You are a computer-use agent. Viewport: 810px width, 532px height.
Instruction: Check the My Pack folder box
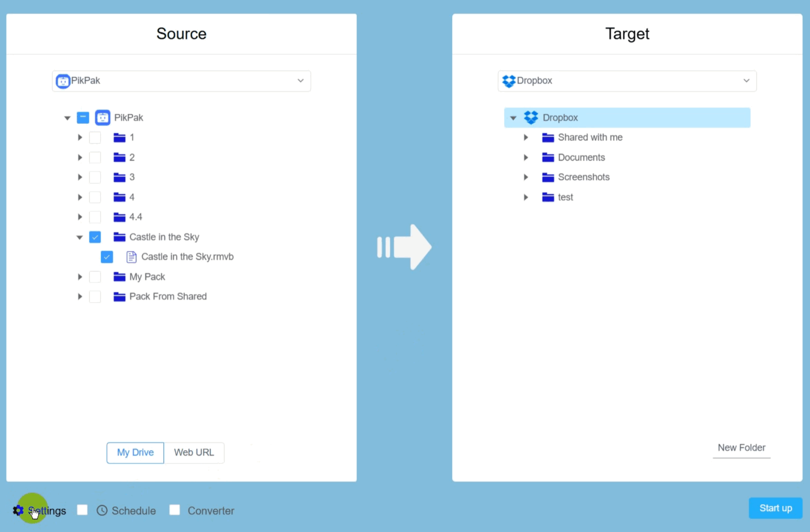click(x=95, y=277)
